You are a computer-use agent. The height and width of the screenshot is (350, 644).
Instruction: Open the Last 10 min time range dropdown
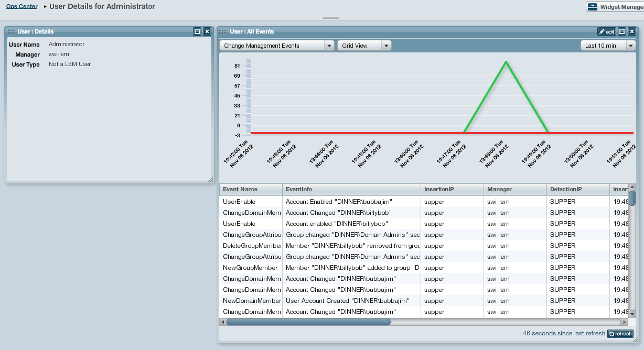click(608, 46)
